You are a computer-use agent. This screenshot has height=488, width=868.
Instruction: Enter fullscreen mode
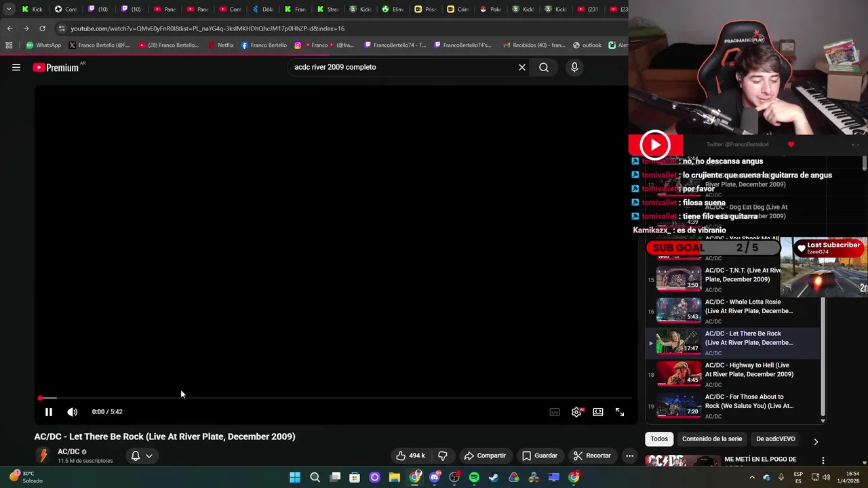click(x=620, y=412)
